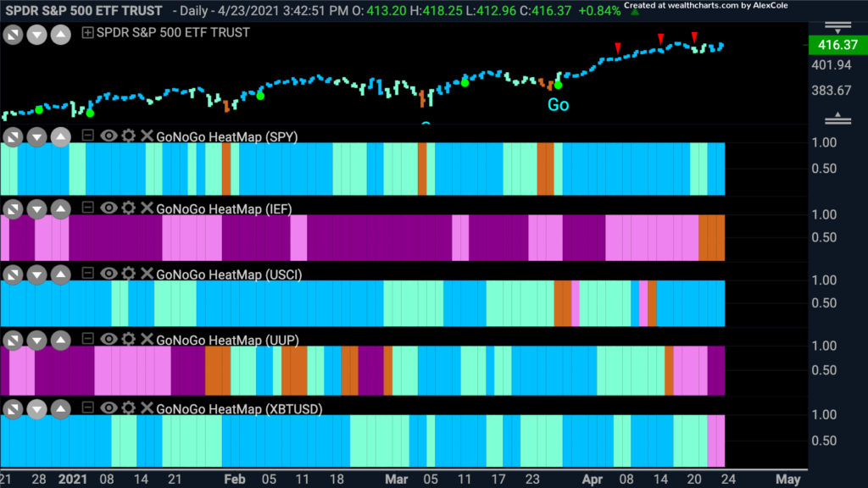
Task: Hide the GoNoGo HeatMap (UUP) indicator
Action: click(108, 339)
